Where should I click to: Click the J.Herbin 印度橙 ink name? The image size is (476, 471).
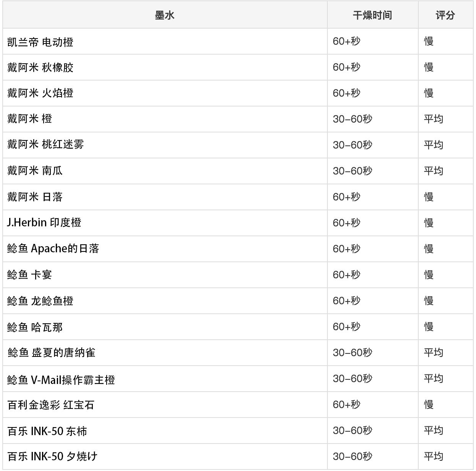pyautogui.click(x=44, y=223)
